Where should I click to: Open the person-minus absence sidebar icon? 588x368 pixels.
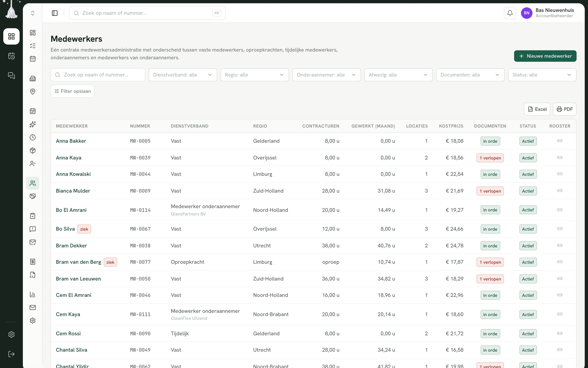click(32, 164)
